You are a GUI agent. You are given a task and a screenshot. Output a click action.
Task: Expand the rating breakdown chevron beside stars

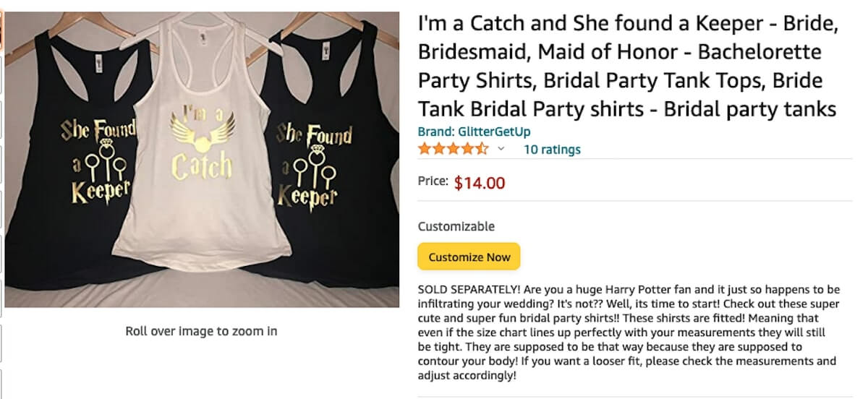click(501, 150)
